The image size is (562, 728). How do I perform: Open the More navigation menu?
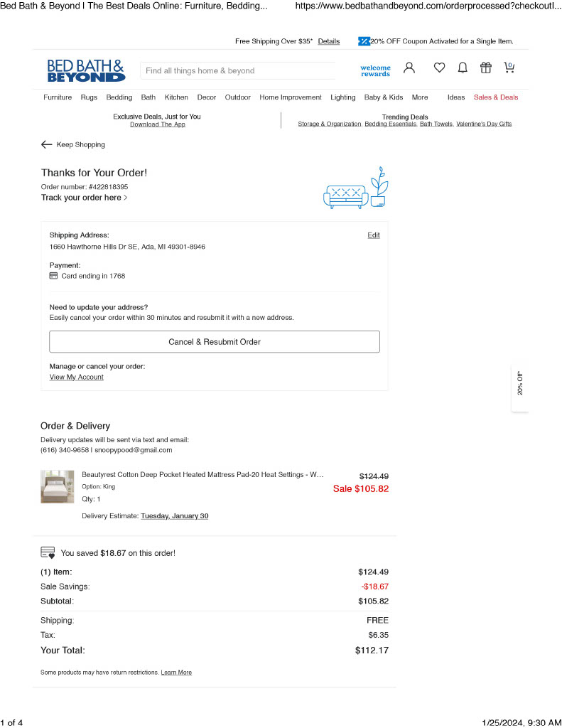(x=419, y=97)
